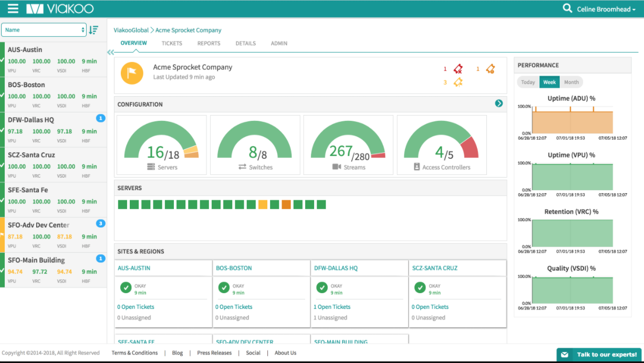Open the Celine Broomhead user menu

606,9
